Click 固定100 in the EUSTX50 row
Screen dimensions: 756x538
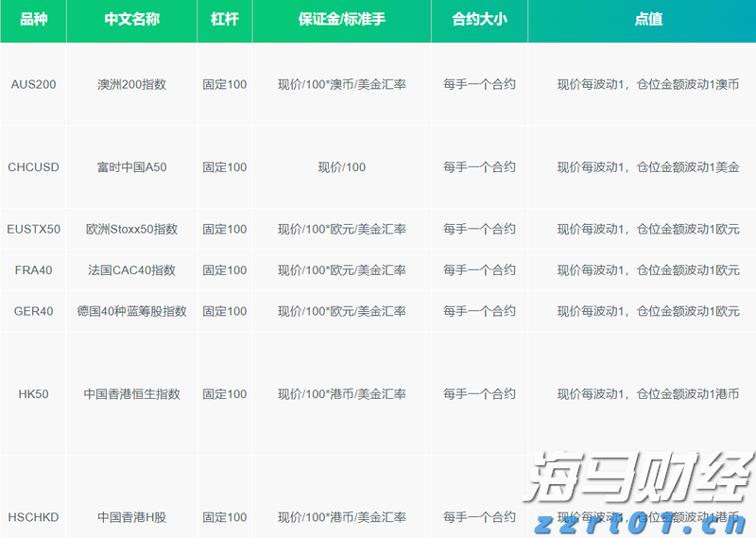225,229
